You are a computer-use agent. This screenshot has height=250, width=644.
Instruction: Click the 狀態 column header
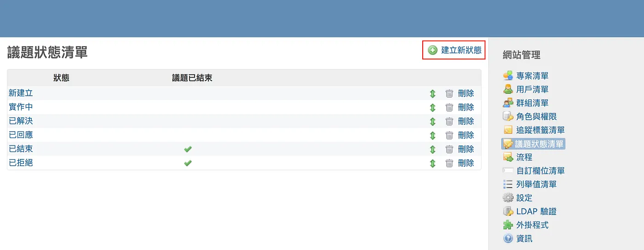(61, 78)
